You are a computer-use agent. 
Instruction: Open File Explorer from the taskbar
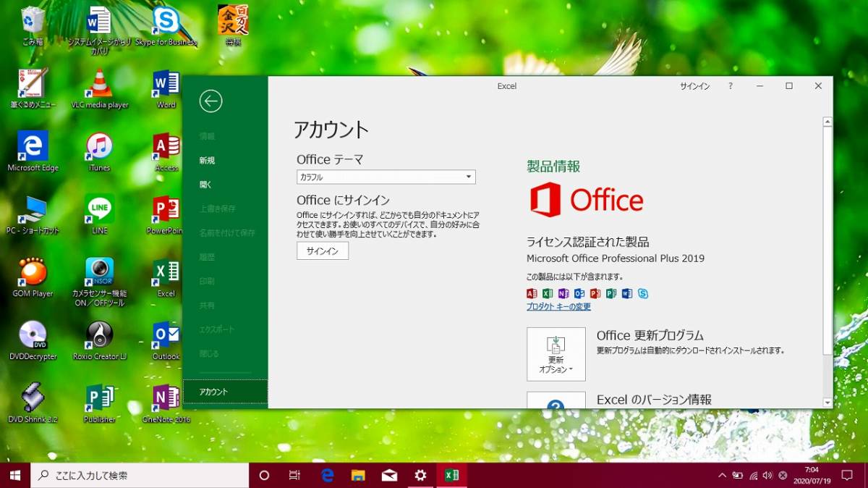coord(358,476)
